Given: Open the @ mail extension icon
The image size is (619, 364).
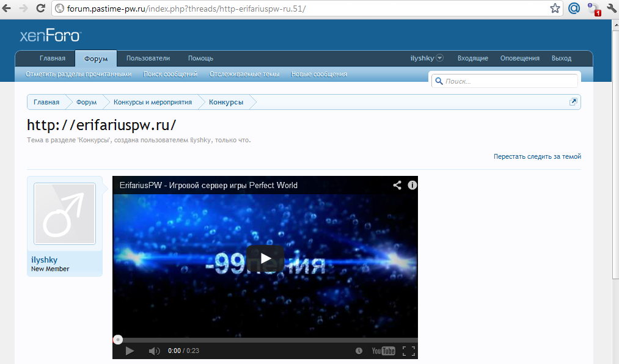Looking at the screenshot, I should tap(574, 9).
